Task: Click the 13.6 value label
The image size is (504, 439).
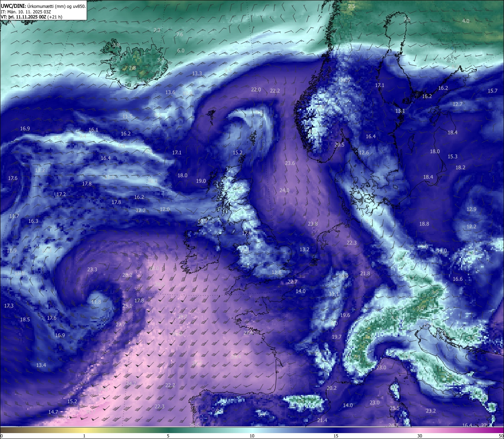Action: (170, 92)
